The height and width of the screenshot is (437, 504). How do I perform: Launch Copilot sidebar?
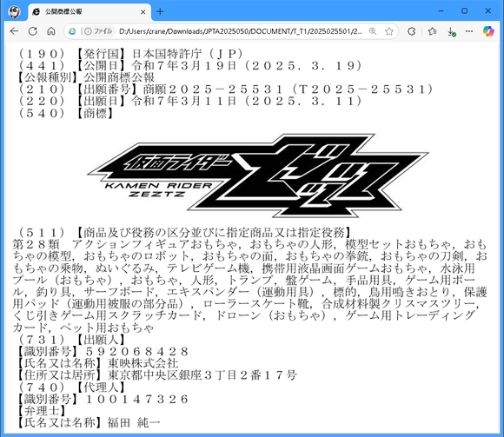coord(488,31)
